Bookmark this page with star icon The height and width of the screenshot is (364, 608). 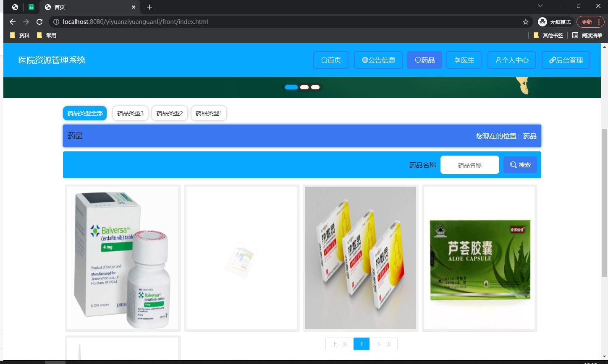[x=525, y=22]
